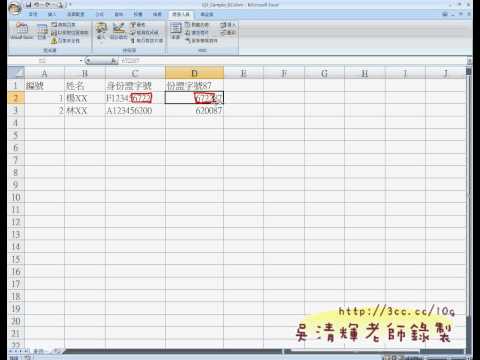The width and height of the screenshot is (480, 360).
Task: Switch to the Review (校閱) tab
Action: click(x=138, y=14)
